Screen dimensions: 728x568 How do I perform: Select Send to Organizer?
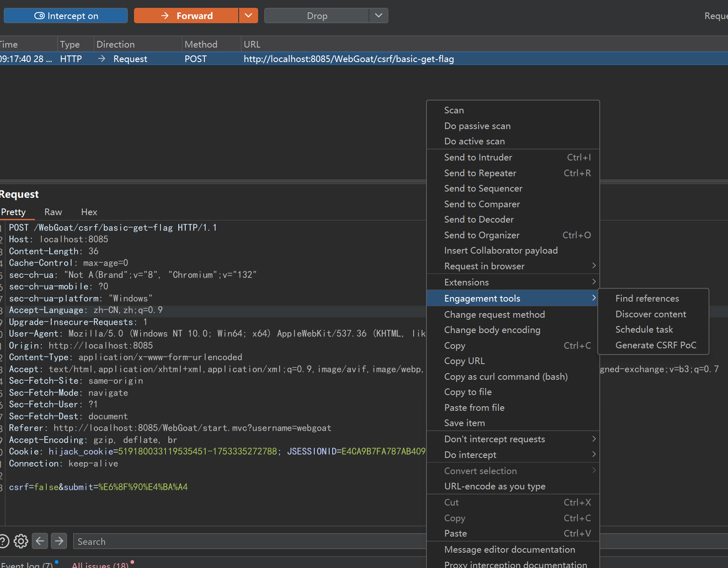click(513, 235)
